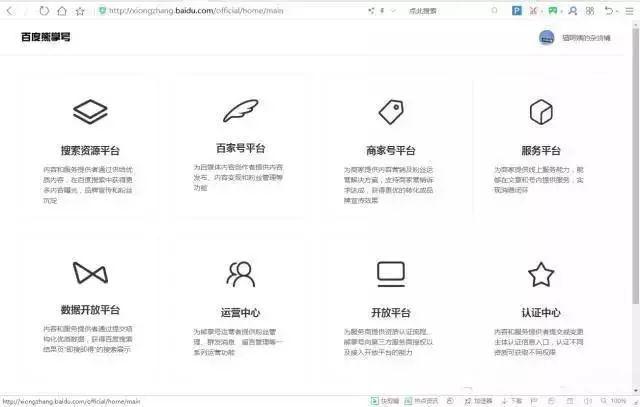This screenshot has height=407, width=640.
Task: Click the dropdown arrow left of search box
Action: pos(393,11)
